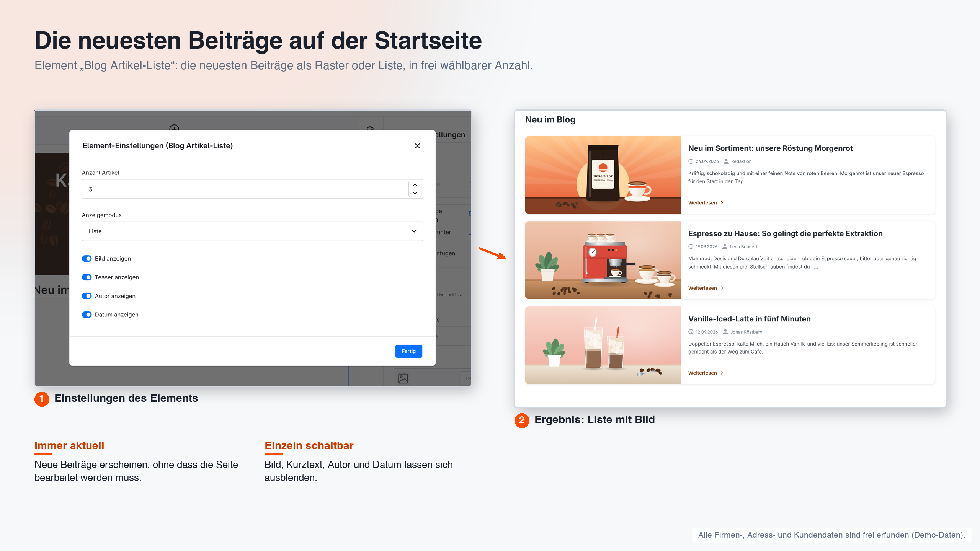Viewport: 980px width, 551px height.
Task: Click the 'Neu im Blog' heading
Action: coord(550,120)
